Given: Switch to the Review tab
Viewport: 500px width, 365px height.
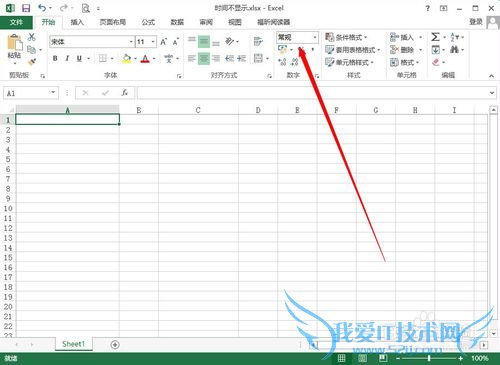Looking at the screenshot, I should tap(206, 22).
